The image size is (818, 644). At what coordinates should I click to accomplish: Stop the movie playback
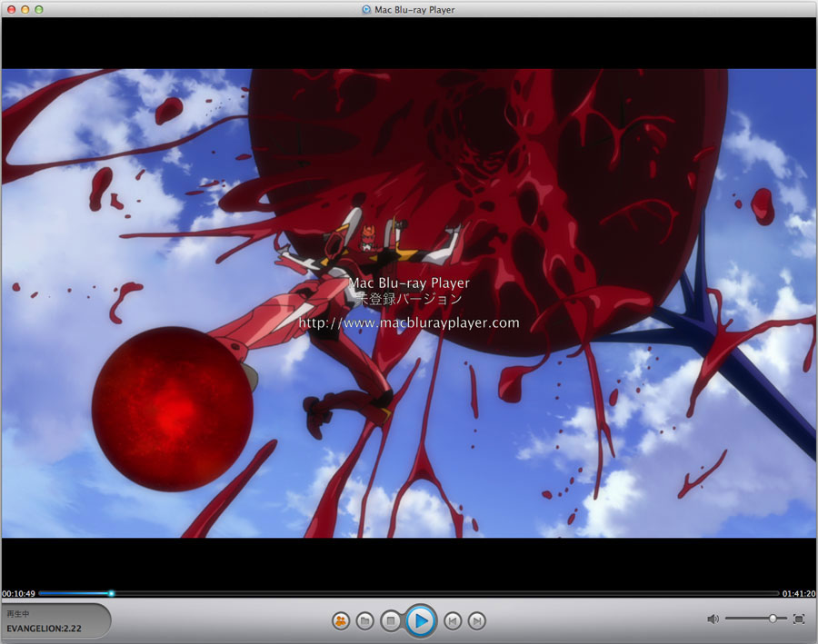coord(390,621)
